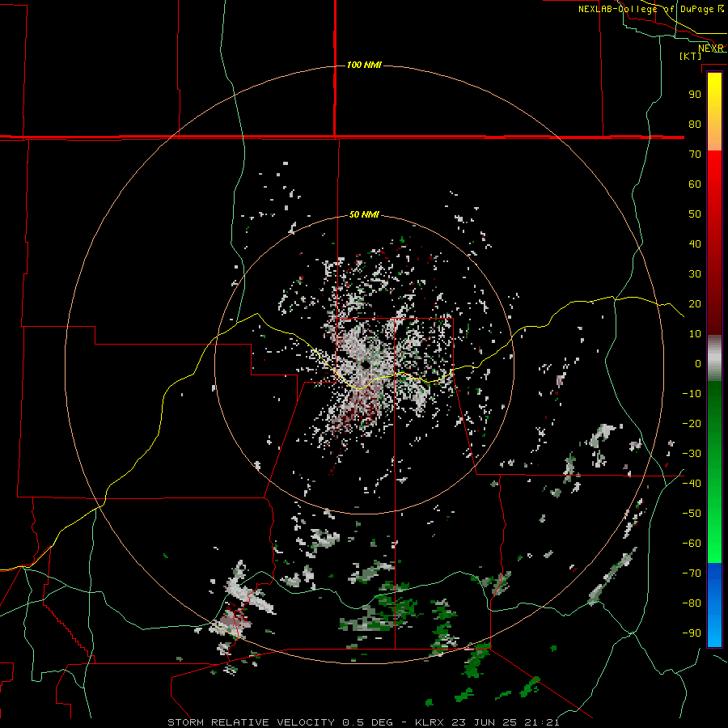The width and height of the screenshot is (728, 728).
Task: Select the [KT] units label above the scale
Action: [x=691, y=56]
